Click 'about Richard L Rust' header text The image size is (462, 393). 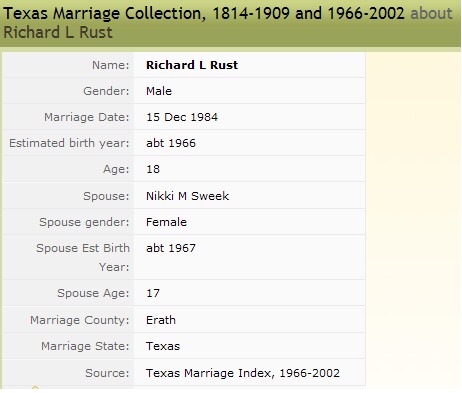(x=228, y=23)
